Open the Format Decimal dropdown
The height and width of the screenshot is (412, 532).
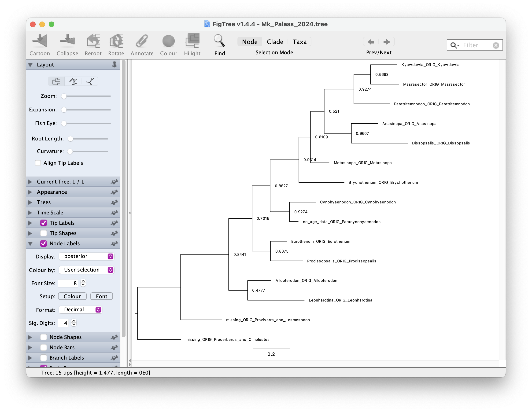click(x=81, y=309)
